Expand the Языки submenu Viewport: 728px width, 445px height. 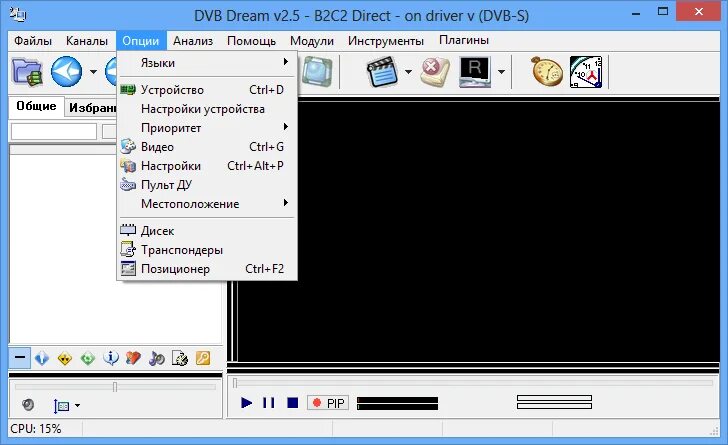point(207,62)
